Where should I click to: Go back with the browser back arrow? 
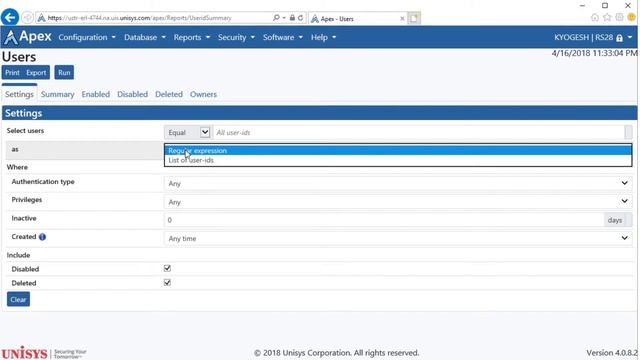coord(10,18)
